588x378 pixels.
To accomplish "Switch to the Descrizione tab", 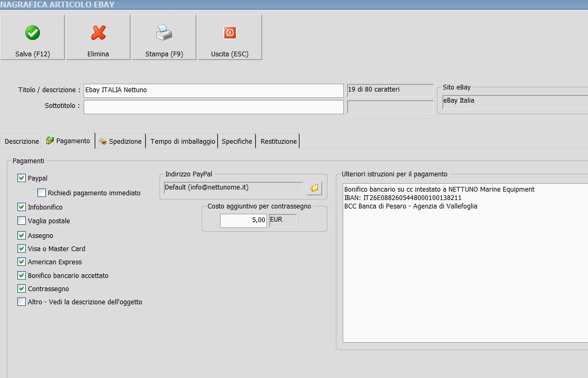I will point(22,142).
